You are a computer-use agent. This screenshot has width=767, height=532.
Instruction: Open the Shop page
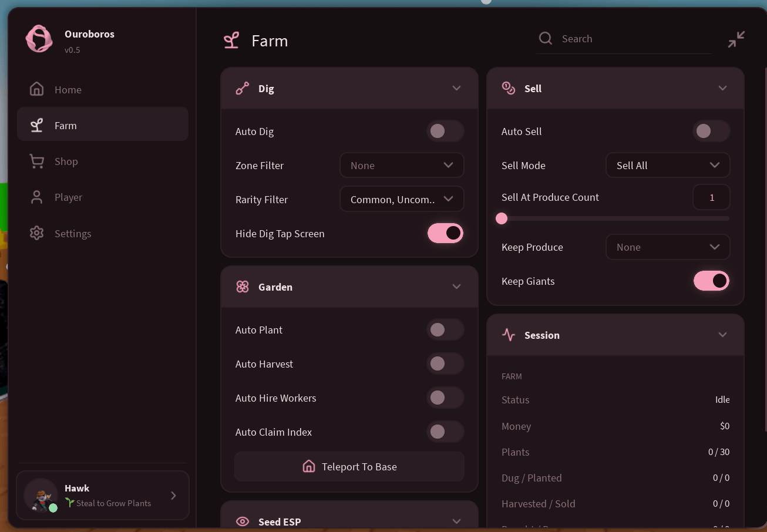tap(103, 161)
